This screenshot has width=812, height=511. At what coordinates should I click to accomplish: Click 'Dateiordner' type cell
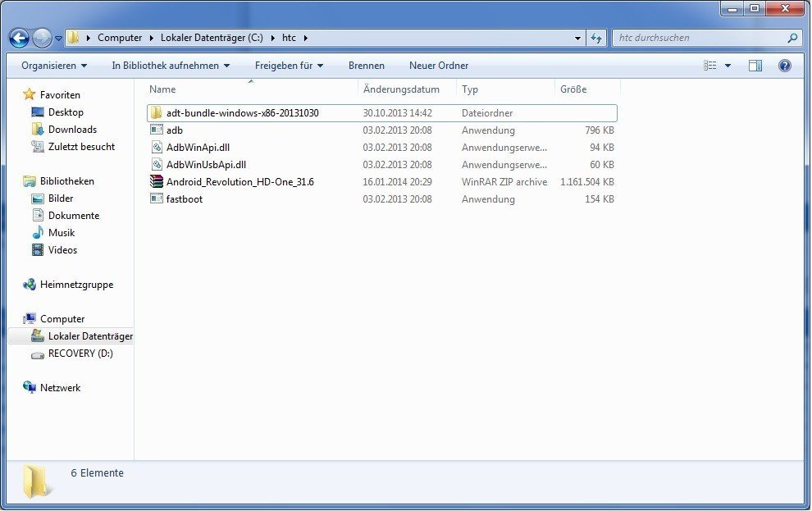point(486,113)
